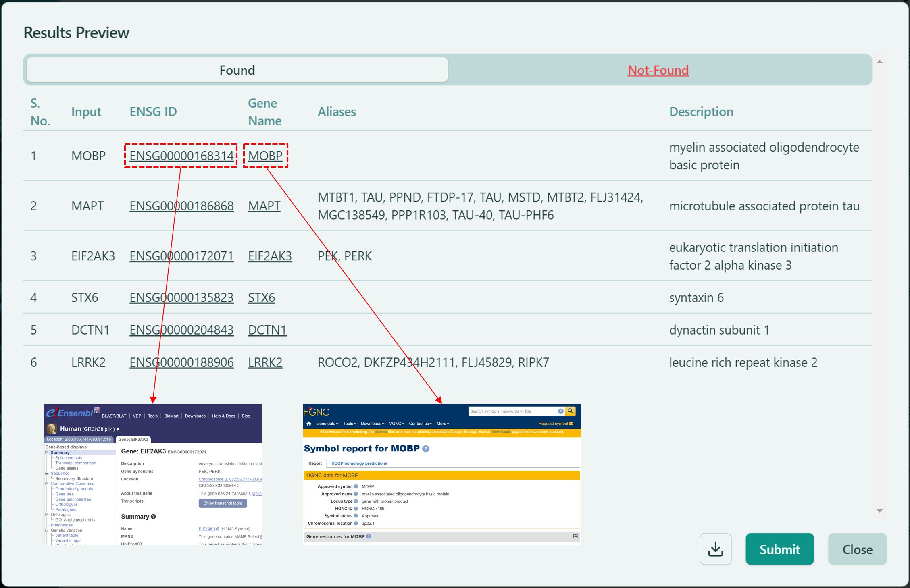Viewport: 910px width, 588px height.
Task: Click the scroll down arrow
Action: pyautogui.click(x=879, y=511)
